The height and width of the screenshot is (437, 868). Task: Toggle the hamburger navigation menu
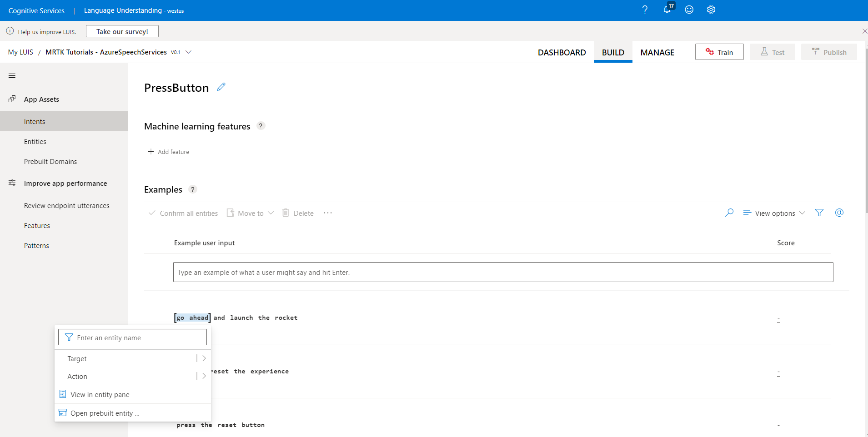coord(12,76)
